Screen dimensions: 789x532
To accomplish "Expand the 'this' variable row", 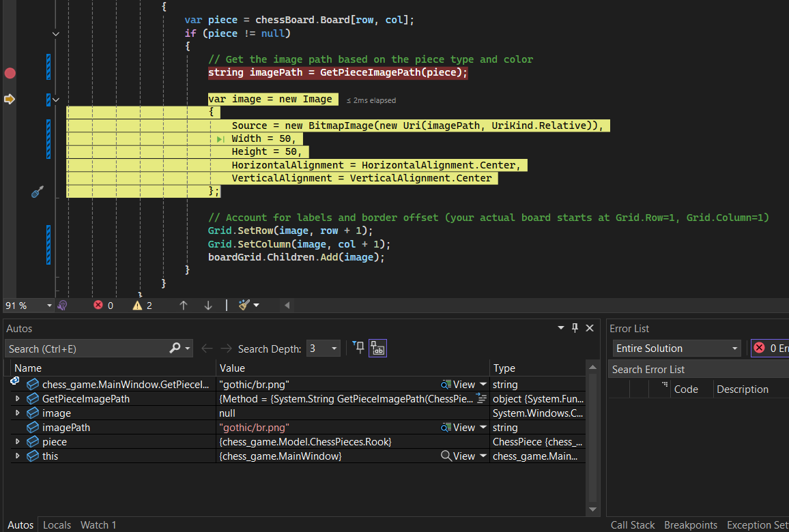I will click(x=18, y=456).
